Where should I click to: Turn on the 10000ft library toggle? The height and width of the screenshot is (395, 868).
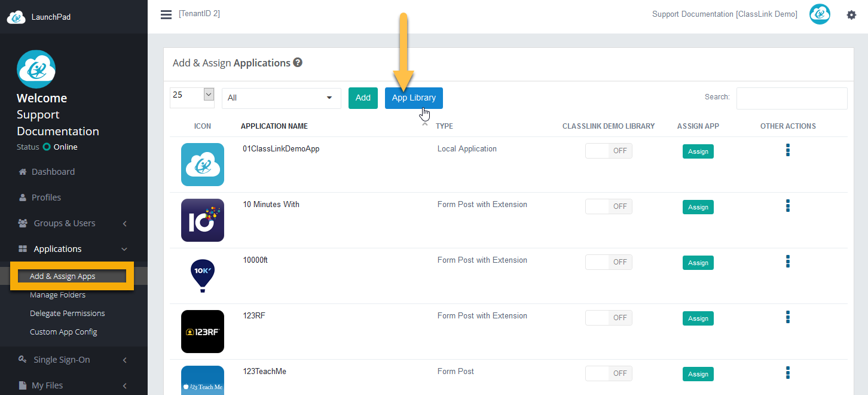click(609, 262)
